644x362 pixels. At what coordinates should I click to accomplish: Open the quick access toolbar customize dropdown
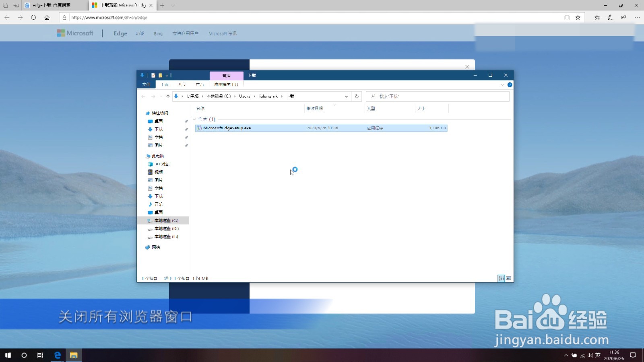167,75
